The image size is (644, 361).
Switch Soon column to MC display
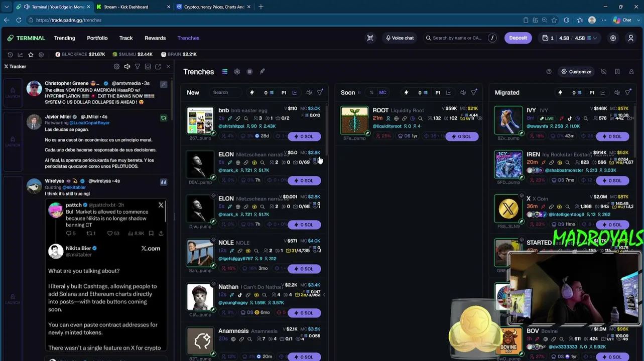[382, 93]
